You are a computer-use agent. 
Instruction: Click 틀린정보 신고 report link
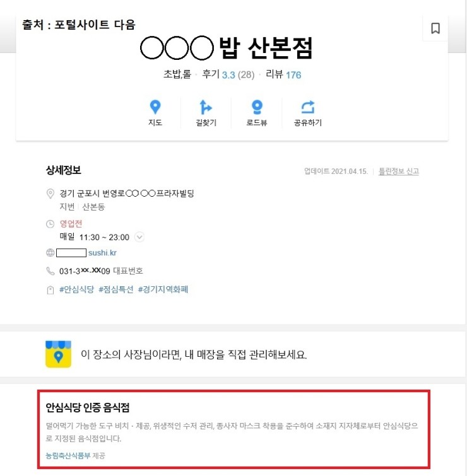pyautogui.click(x=399, y=171)
